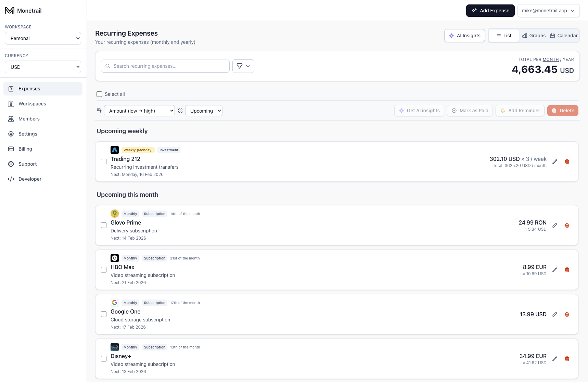Open the Amount sort order dropdown
The width and height of the screenshot is (588, 382).
click(x=139, y=111)
